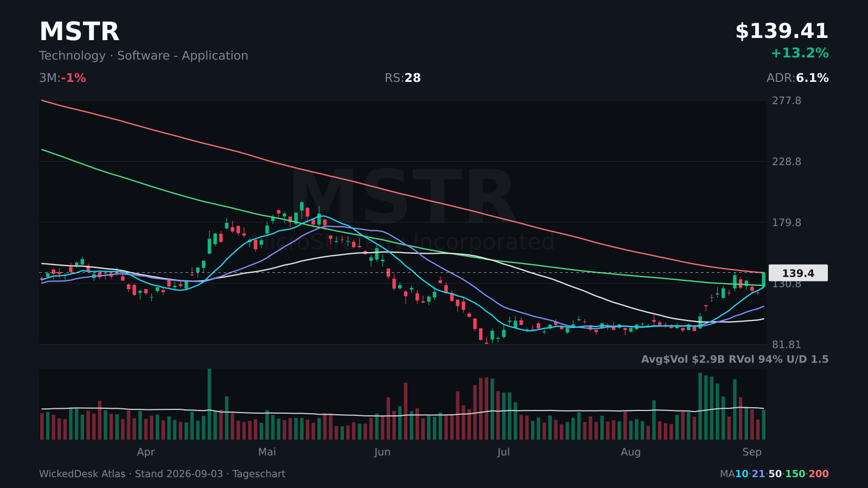The height and width of the screenshot is (488, 868).
Task: Select the current price $139.41
Action: tap(782, 31)
